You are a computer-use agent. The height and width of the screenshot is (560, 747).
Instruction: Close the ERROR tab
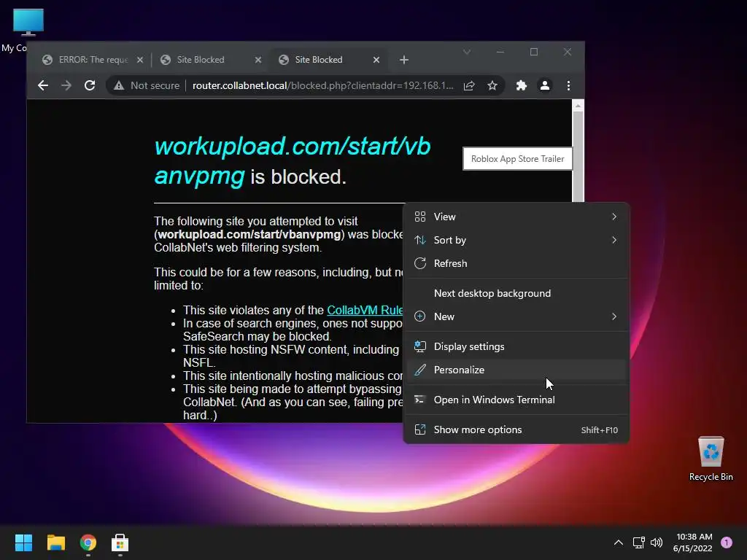(x=139, y=60)
